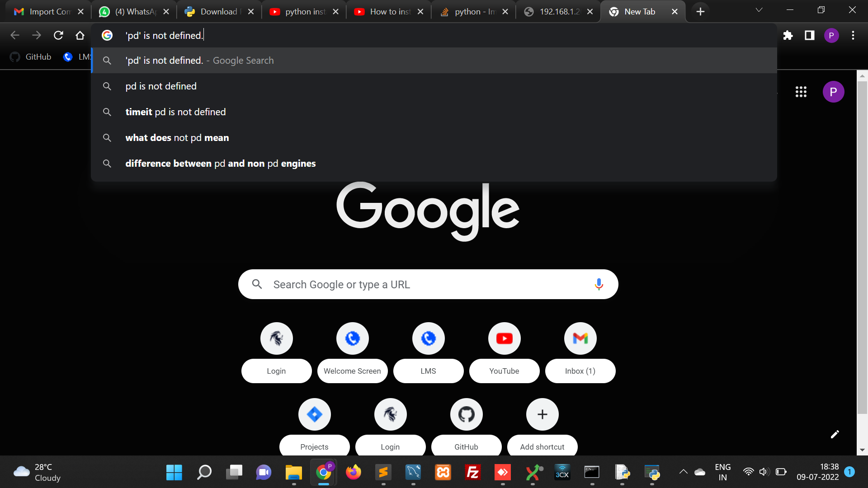Open Chrome three-dot menu
The height and width of the screenshot is (488, 868).
coord(853,35)
